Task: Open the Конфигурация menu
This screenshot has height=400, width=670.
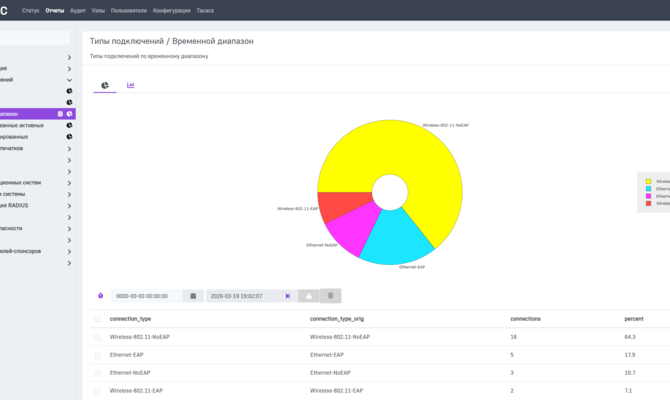Action: click(x=171, y=11)
